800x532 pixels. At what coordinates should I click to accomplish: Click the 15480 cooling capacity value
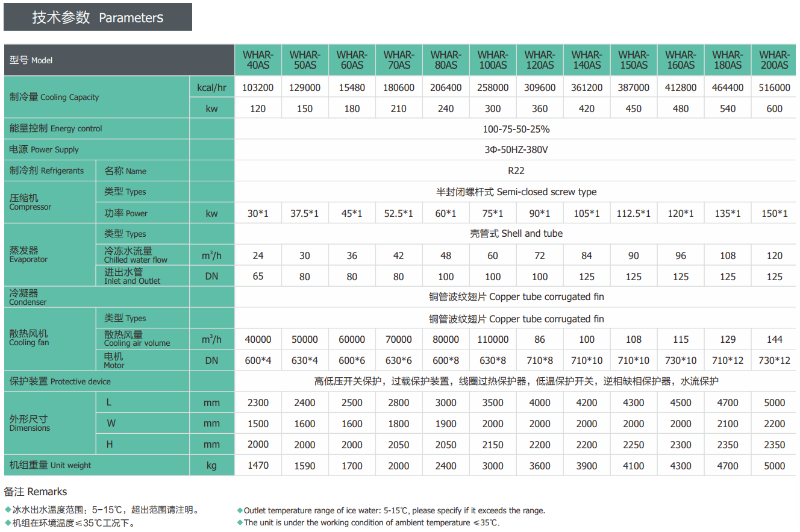[352, 87]
